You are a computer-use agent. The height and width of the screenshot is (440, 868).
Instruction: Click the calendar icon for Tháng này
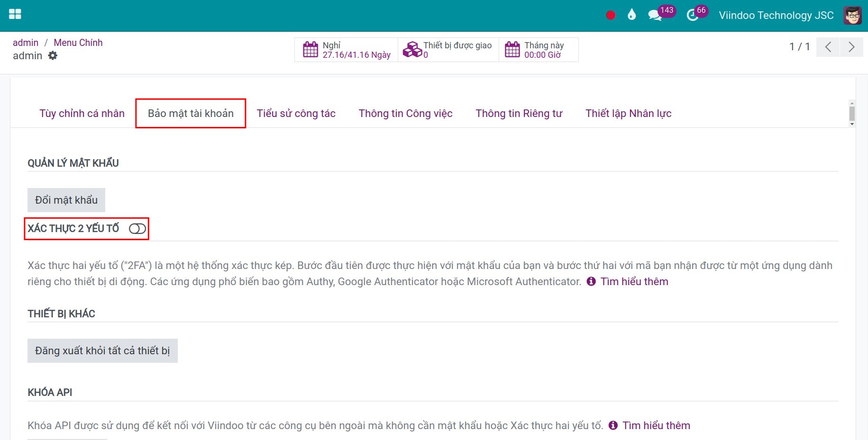click(512, 49)
